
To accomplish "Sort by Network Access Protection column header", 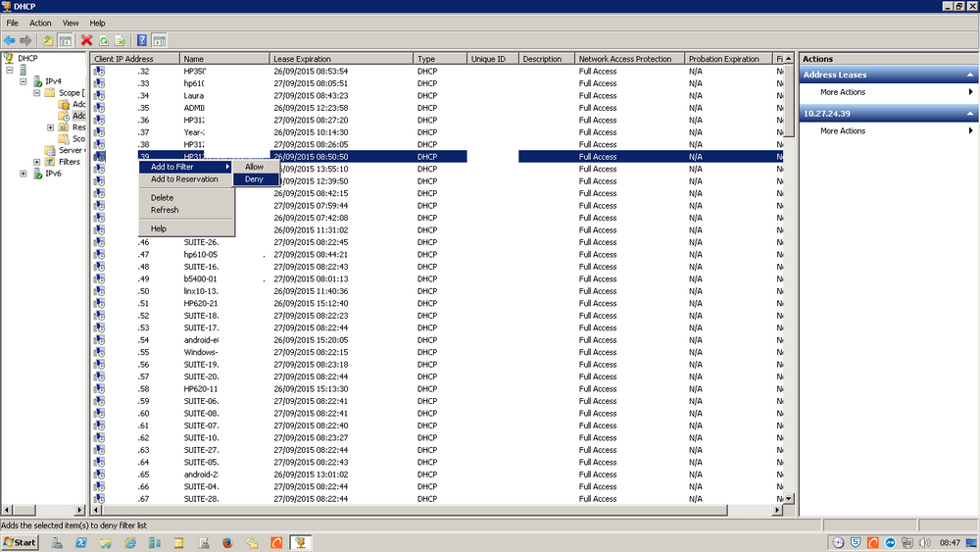I will coord(629,59).
